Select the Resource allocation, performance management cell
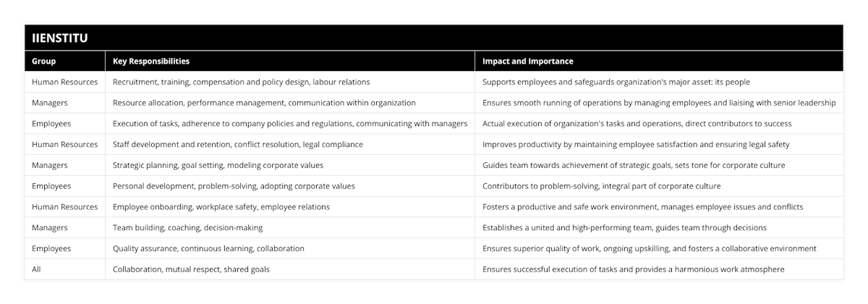Image resolution: width=868 pixels, height=304 pixels. click(x=264, y=103)
